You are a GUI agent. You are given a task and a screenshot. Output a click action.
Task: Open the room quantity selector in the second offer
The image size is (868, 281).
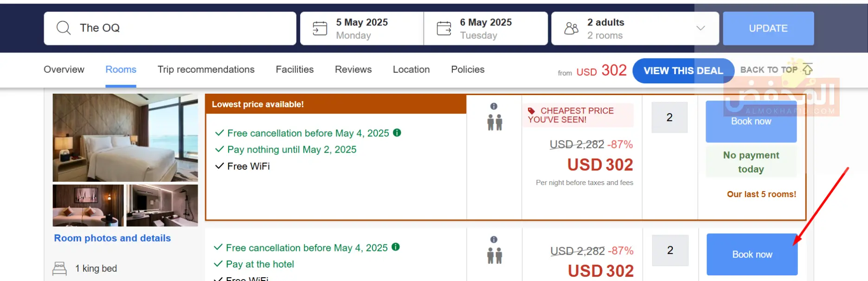pos(670,250)
